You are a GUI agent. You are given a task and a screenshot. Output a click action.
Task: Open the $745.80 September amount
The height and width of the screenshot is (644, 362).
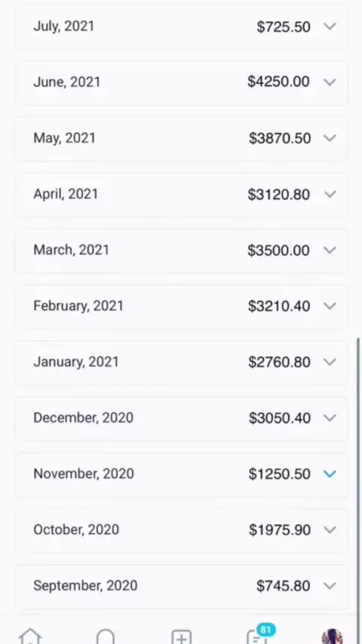click(x=283, y=586)
